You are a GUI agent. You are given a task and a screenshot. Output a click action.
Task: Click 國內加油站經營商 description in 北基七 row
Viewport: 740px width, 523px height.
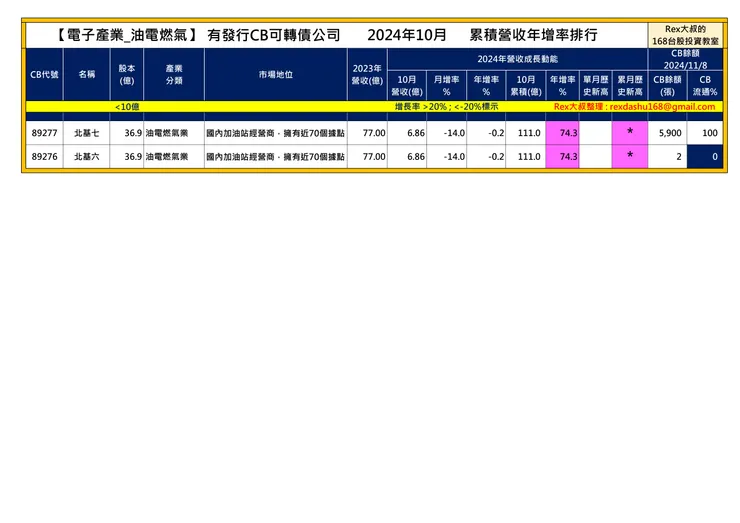tap(276, 134)
